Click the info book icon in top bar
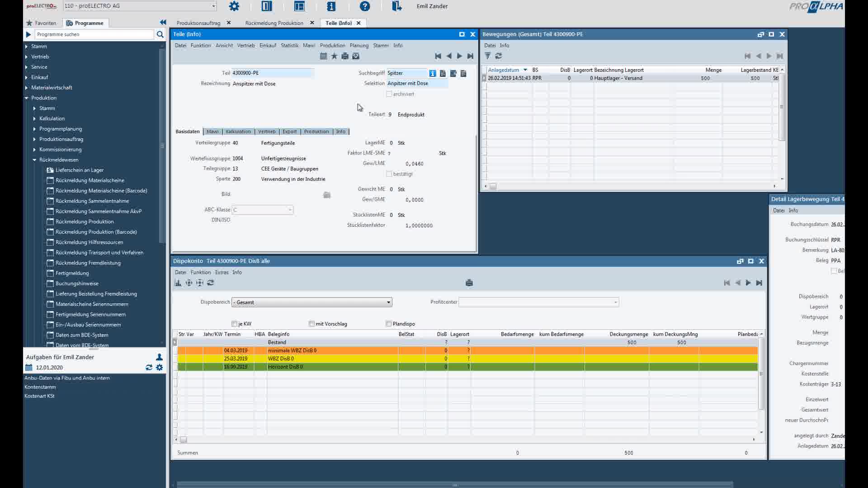This screenshot has width=868, height=488. point(331,6)
